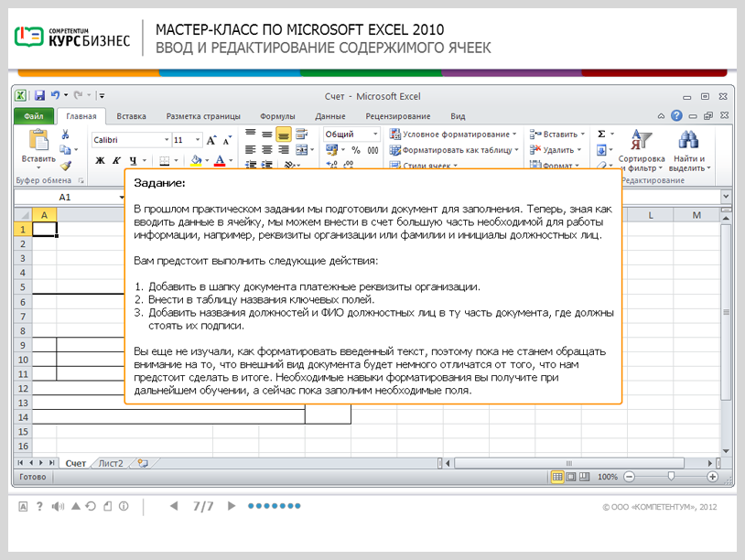Toggle Wrap Text button
Screen dimensions: 745x560
302,134
